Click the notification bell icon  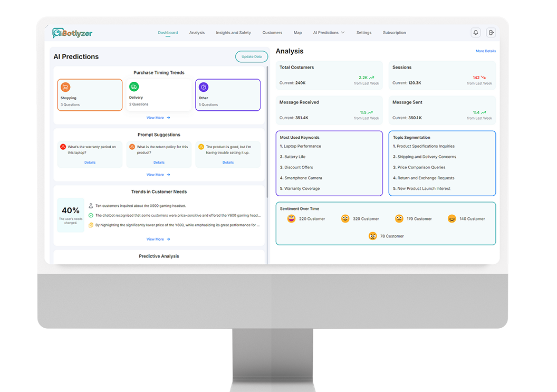point(476,33)
